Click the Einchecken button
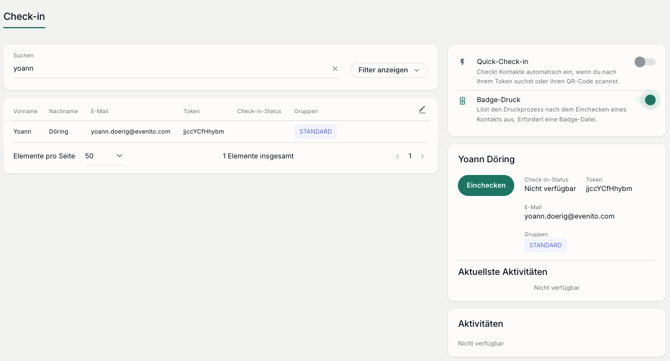Image resolution: width=670 pixels, height=361 pixels. click(x=486, y=185)
